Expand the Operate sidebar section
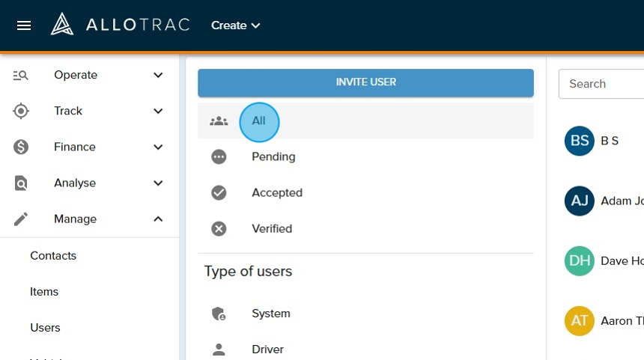The height and width of the screenshot is (360, 644). coord(158,75)
